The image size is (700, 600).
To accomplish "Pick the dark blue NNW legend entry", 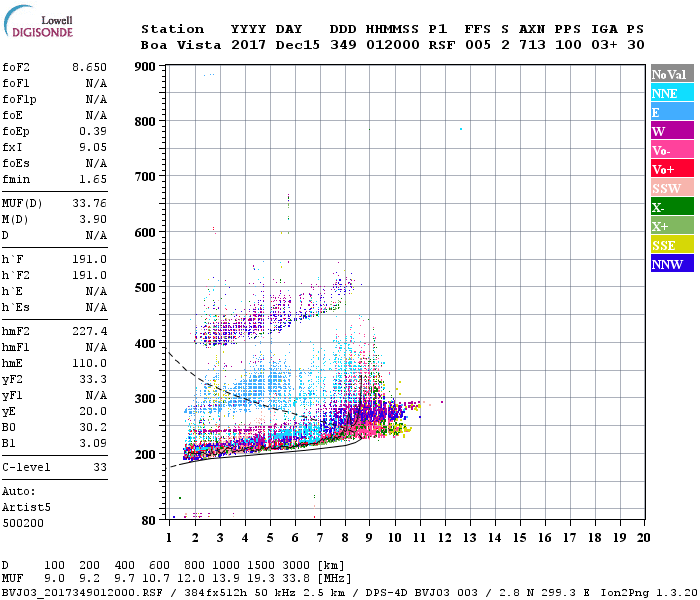I will (670, 264).
